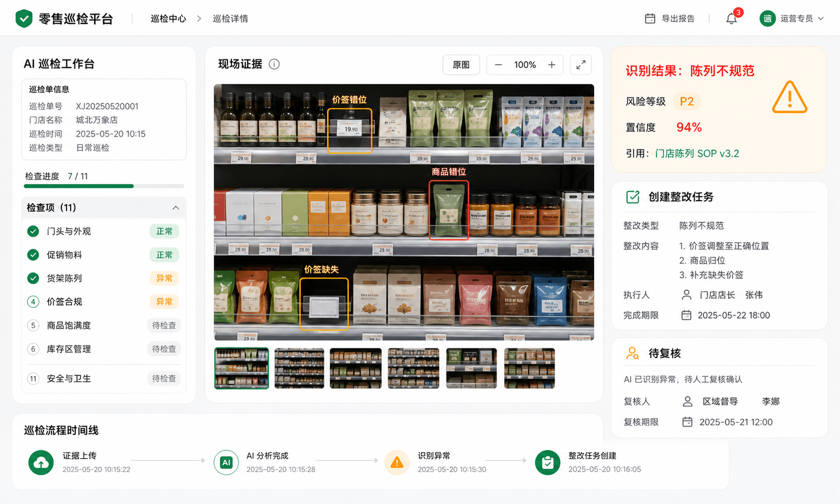Open 促销物料 check item
This screenshot has width=840, height=504.
tap(103, 255)
